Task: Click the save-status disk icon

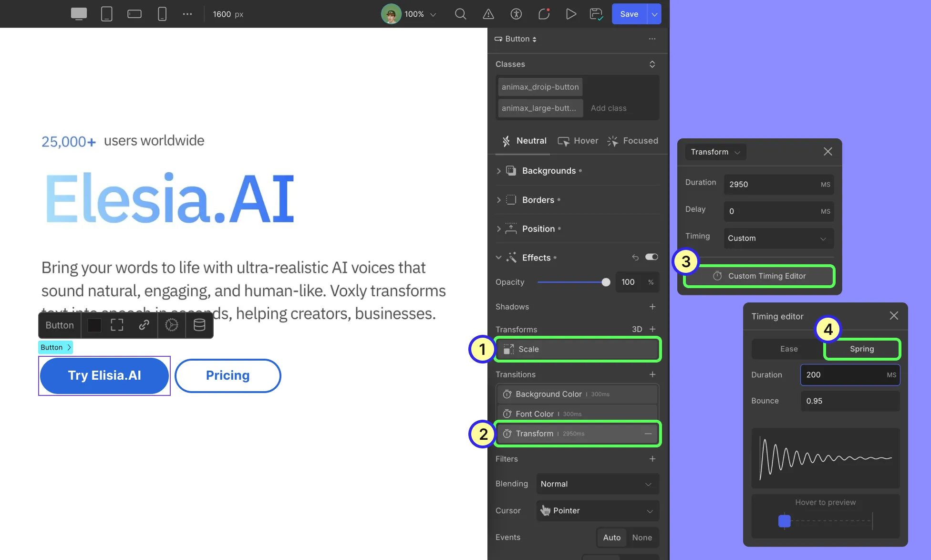Action: (596, 14)
